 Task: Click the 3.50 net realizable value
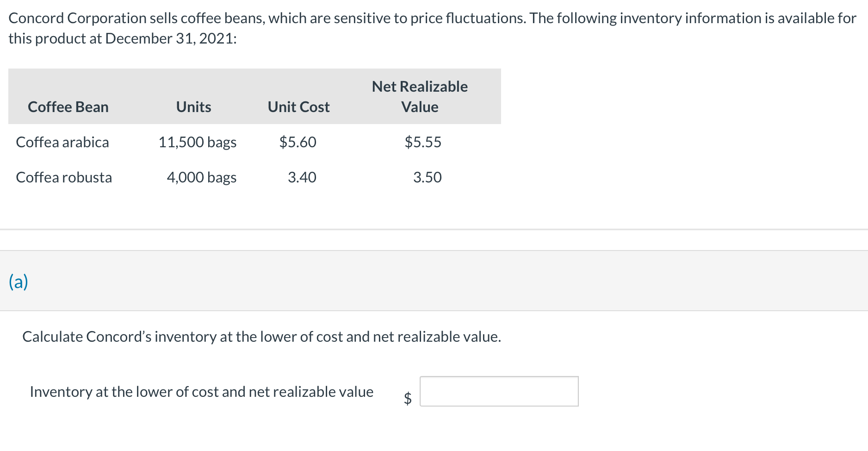(427, 177)
